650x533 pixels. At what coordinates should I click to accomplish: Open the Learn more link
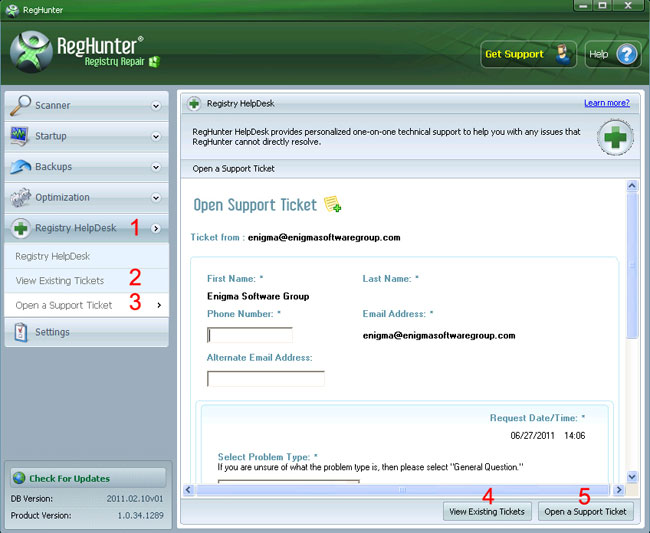coord(606,103)
